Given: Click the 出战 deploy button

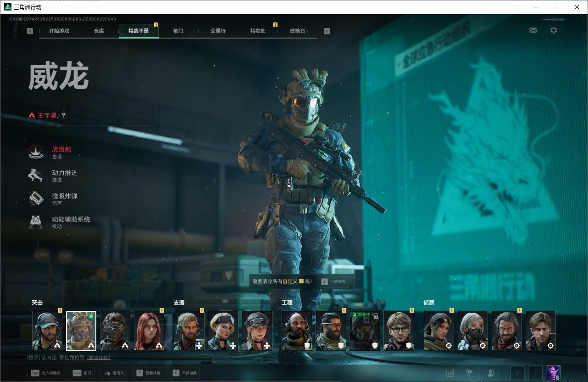Looking at the screenshot, I should [x=83, y=373].
